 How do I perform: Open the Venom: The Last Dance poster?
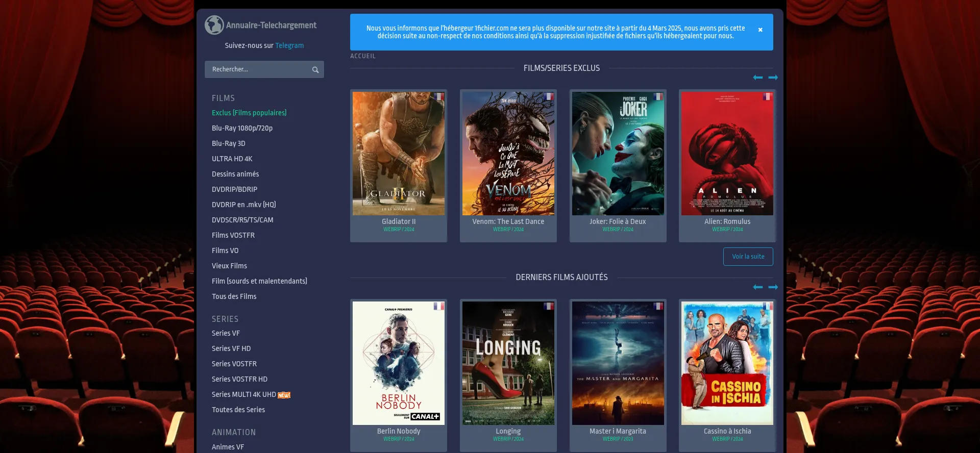pyautogui.click(x=508, y=154)
